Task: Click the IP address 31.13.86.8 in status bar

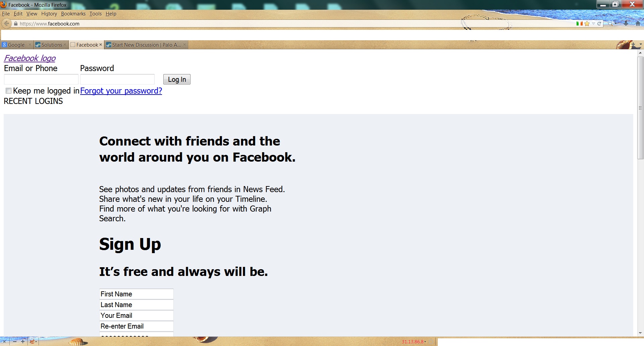Action: 413,342
